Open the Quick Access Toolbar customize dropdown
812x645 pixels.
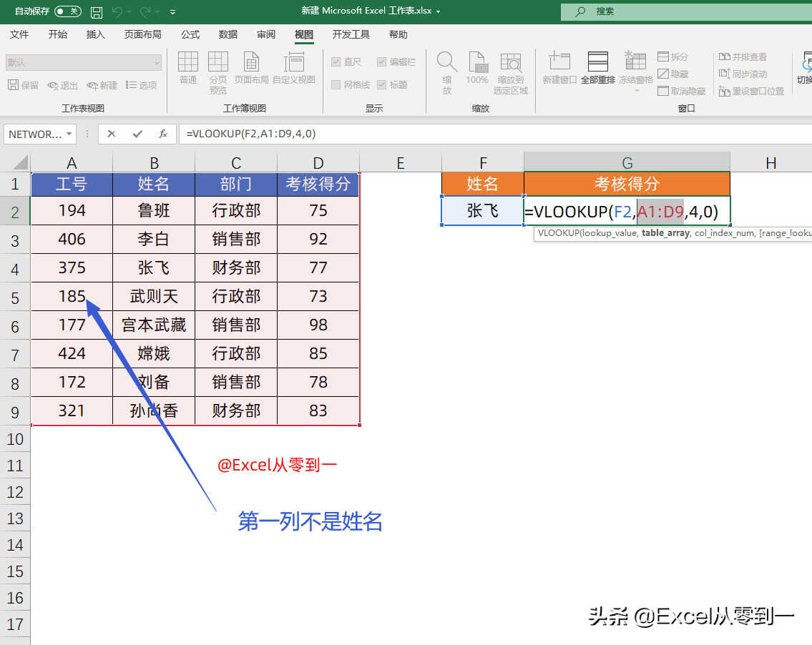(173, 12)
